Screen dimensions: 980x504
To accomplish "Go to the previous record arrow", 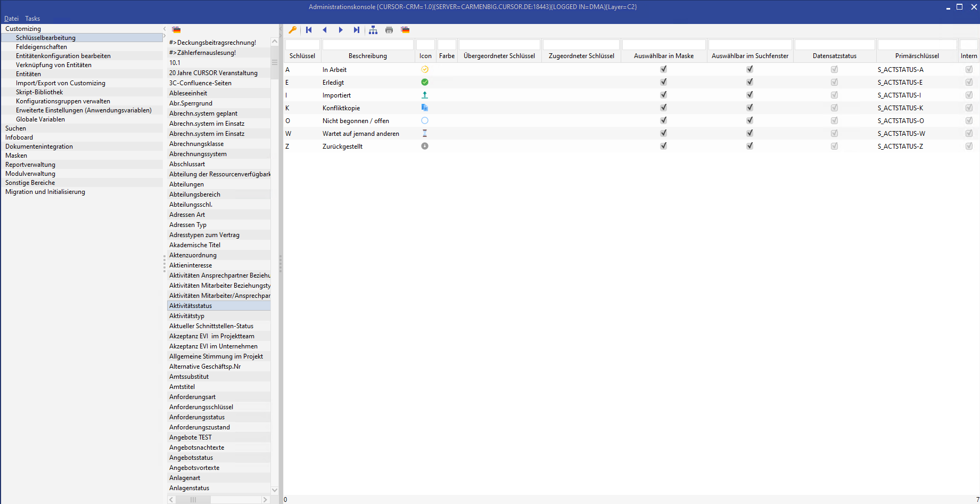I will 325,30.
